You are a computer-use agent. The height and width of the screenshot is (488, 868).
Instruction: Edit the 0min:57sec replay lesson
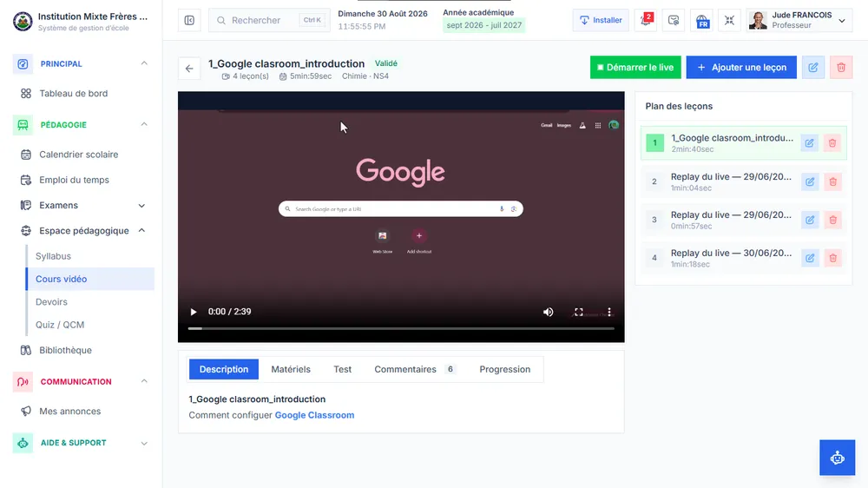point(810,220)
